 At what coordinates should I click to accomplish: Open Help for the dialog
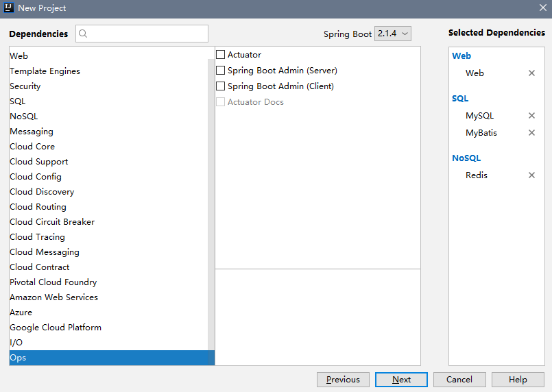(x=518, y=380)
